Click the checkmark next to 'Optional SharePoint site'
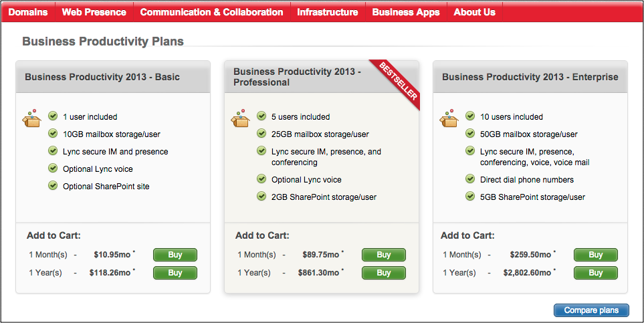Screen dimensions: 644x323 tap(53, 186)
